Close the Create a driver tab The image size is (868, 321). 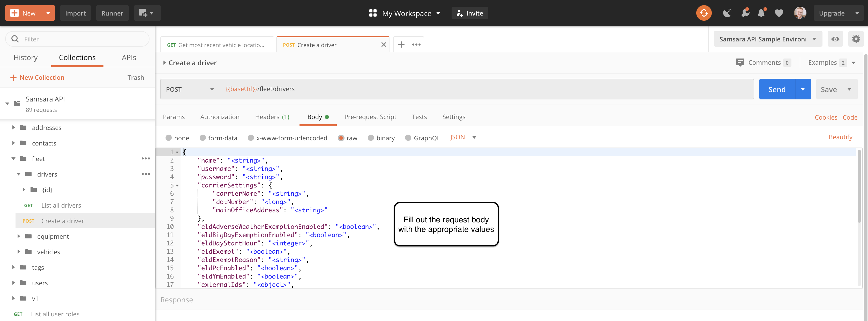(384, 45)
